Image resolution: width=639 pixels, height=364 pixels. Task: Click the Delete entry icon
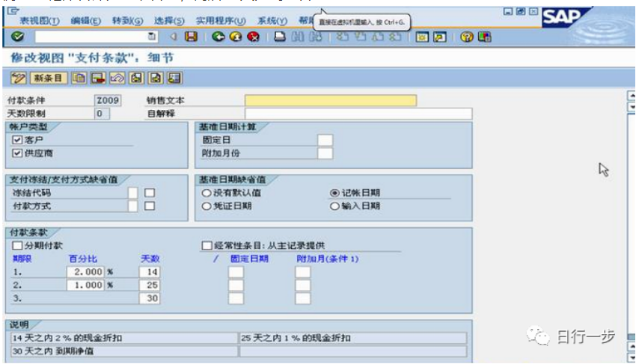click(98, 78)
